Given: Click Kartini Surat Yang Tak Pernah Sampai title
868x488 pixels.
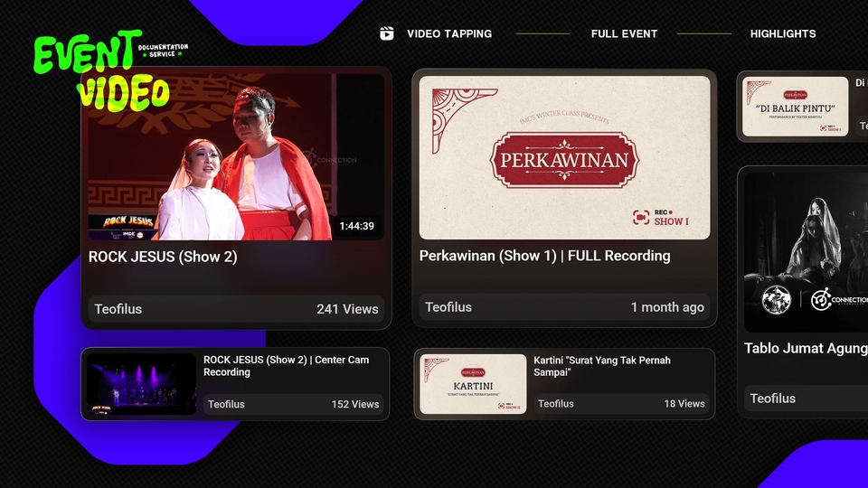Looking at the screenshot, I should [602, 366].
